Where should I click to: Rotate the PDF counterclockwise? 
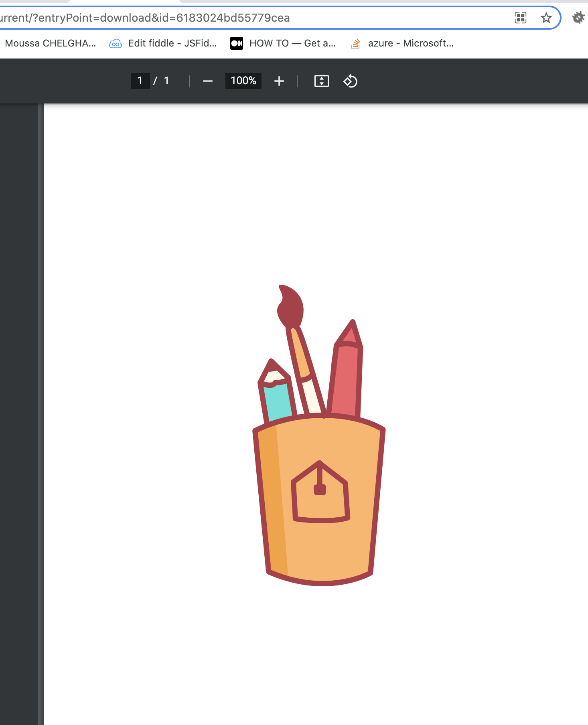[350, 81]
